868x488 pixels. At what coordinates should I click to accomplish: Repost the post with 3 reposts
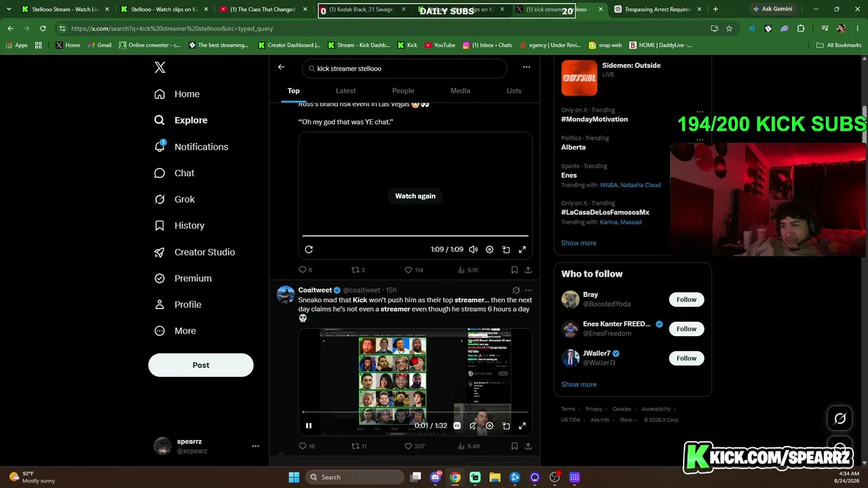click(357, 270)
